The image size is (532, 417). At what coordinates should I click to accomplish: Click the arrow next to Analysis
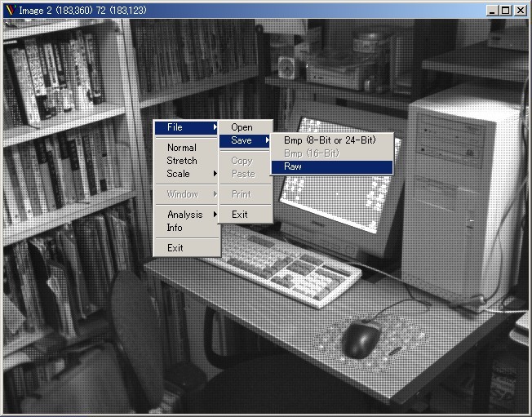click(215, 215)
